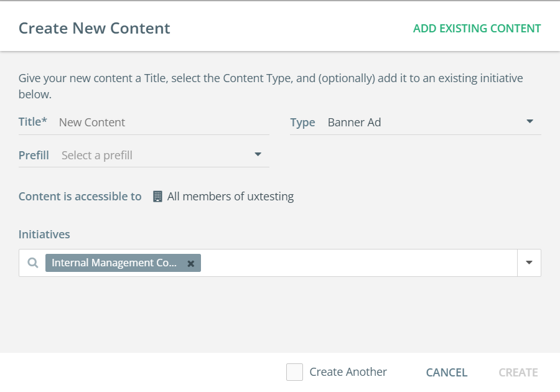Select the Internal Management initiative tag
The height and width of the screenshot is (392, 560).
[x=114, y=263]
